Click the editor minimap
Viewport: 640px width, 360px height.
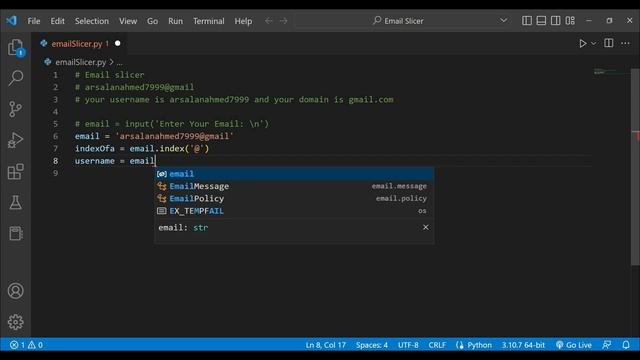(610, 72)
